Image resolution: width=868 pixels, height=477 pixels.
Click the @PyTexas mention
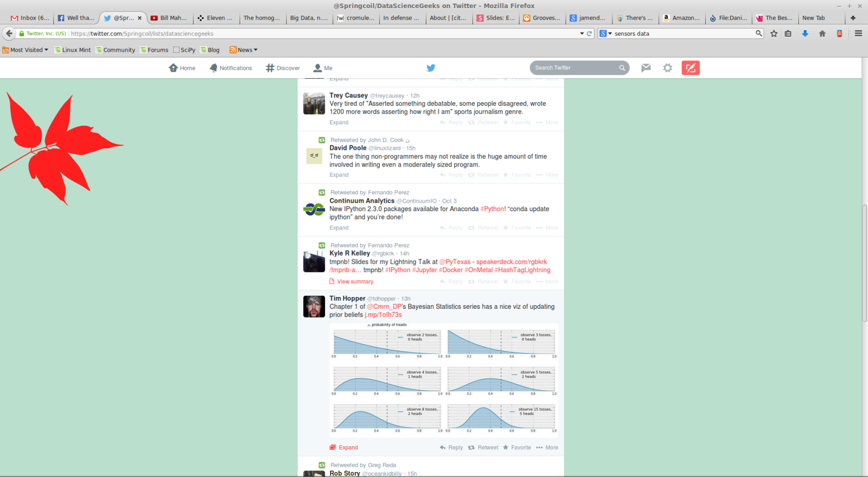point(455,262)
